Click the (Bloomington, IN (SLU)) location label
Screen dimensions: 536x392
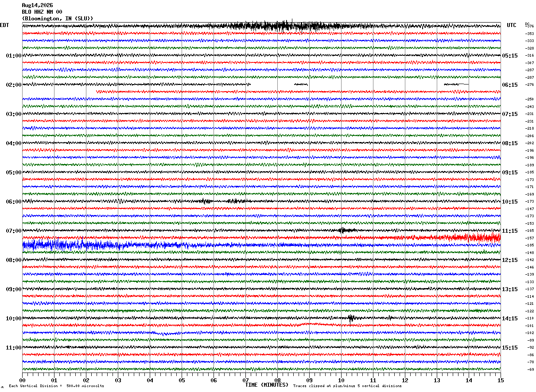click(x=58, y=19)
